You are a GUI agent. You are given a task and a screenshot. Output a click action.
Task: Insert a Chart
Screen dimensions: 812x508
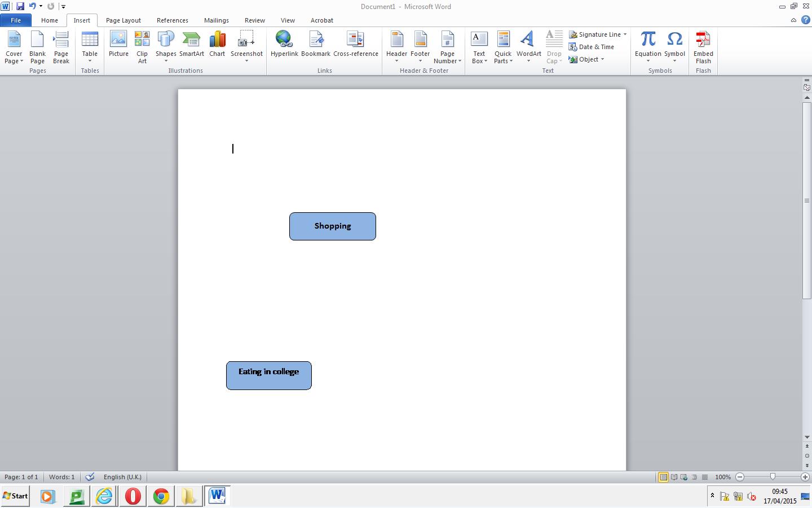[x=217, y=44]
